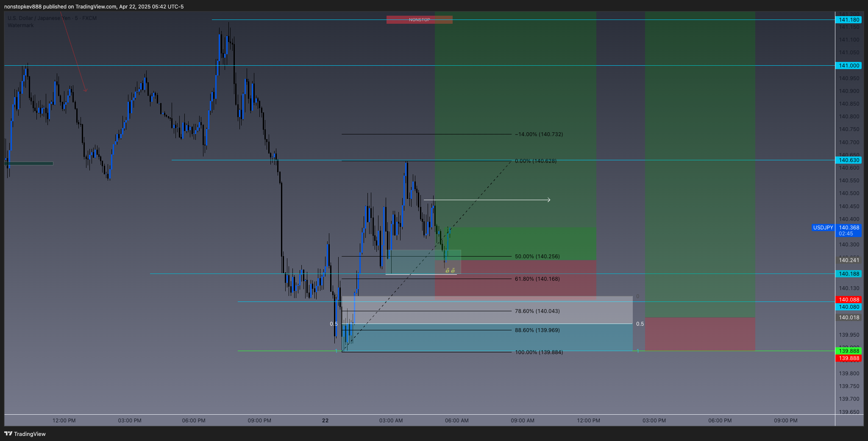The height and width of the screenshot is (441, 868).
Task: Click the 140.630 cyan price label
Action: (x=849, y=160)
